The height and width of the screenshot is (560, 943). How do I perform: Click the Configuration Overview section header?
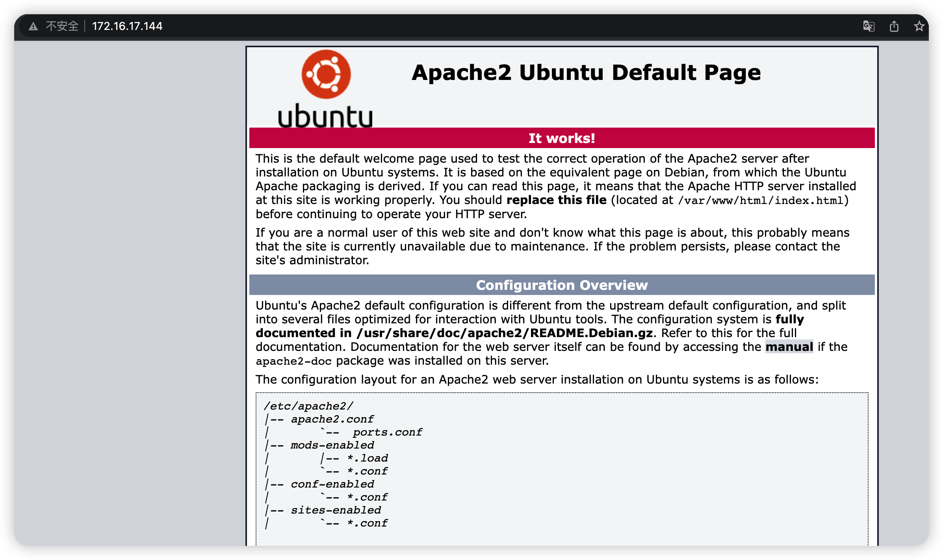pos(562,285)
